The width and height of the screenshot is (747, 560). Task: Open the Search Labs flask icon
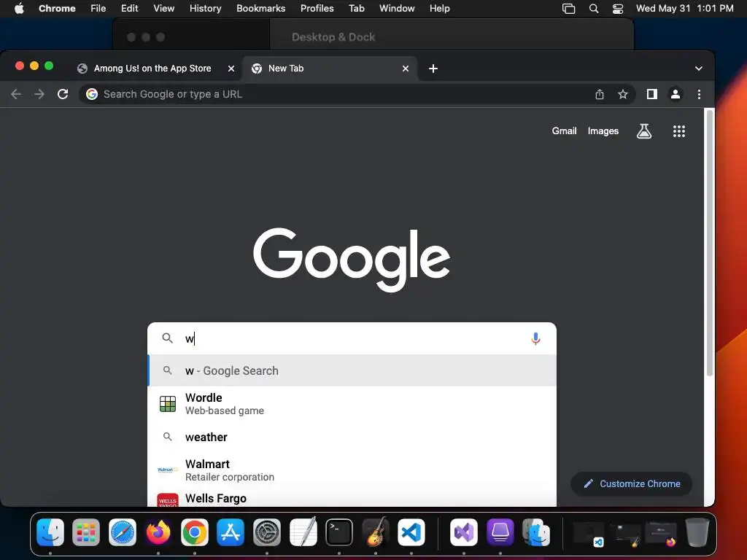(x=644, y=131)
